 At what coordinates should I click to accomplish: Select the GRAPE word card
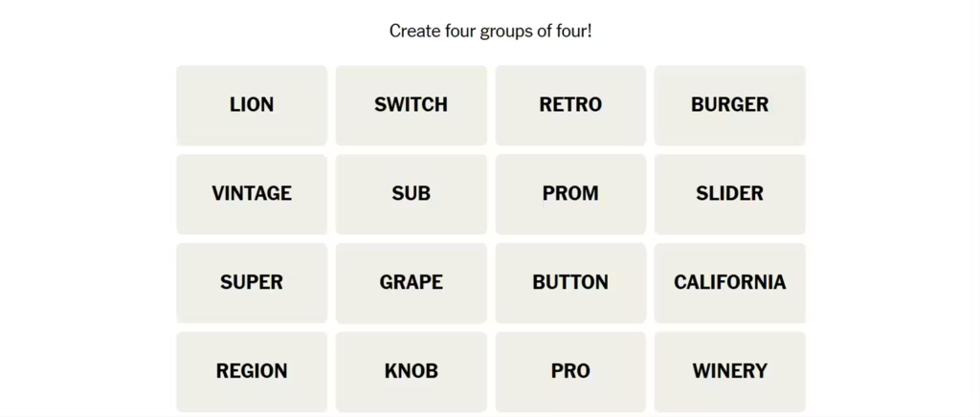coord(411,283)
